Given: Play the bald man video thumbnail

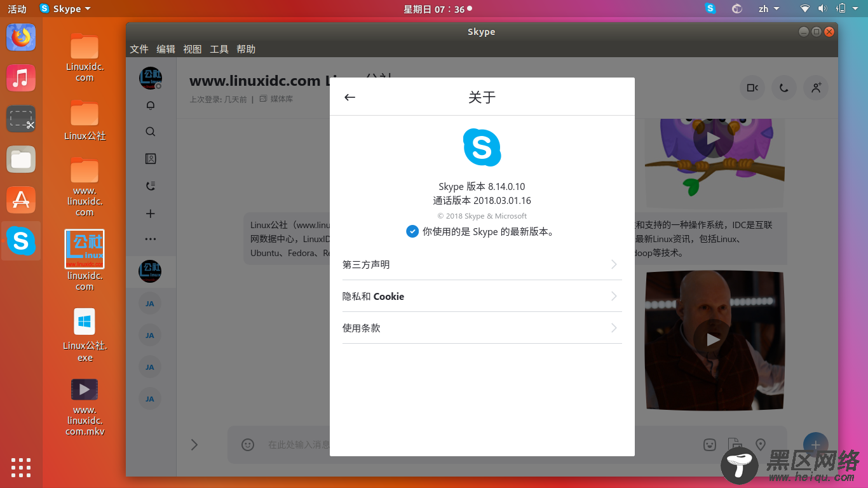Looking at the screenshot, I should coord(714,340).
